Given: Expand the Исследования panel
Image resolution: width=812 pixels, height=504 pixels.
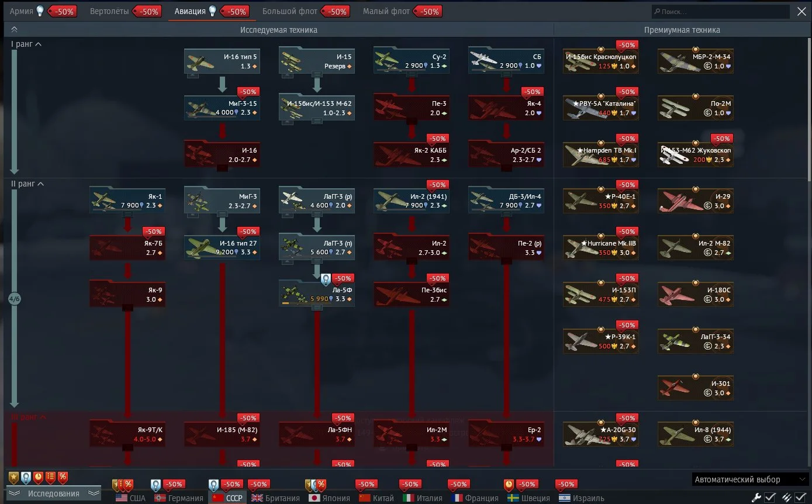Looking at the screenshot, I should coord(53,493).
